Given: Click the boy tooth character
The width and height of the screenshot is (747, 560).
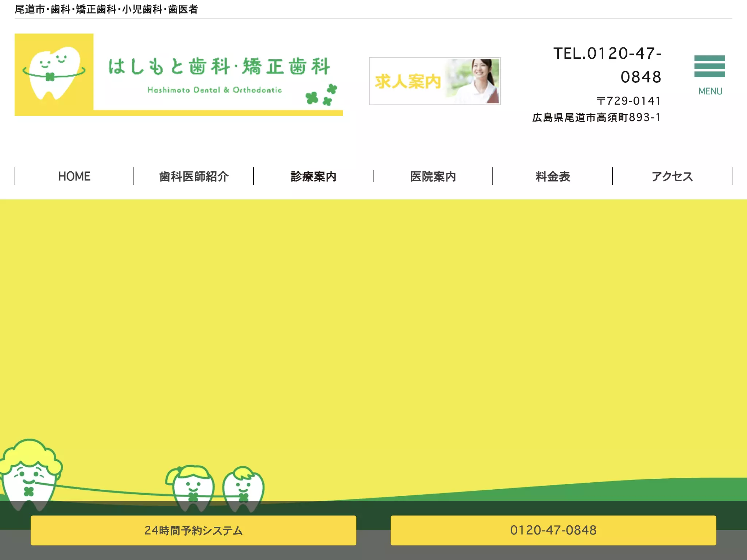Looking at the screenshot, I should click(243, 489).
